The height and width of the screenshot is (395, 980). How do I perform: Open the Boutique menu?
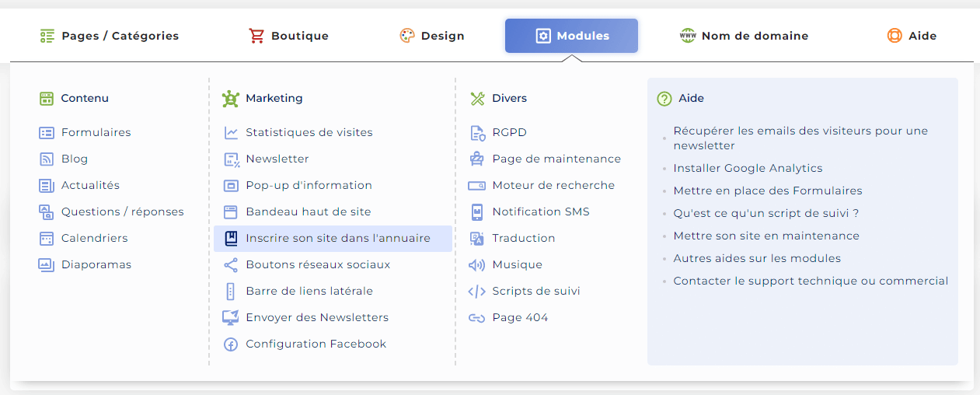pyautogui.click(x=288, y=36)
